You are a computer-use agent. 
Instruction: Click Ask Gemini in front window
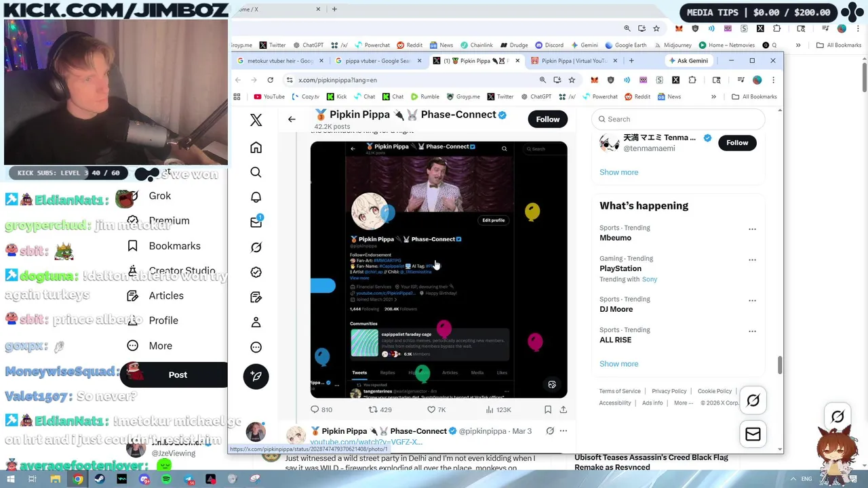[688, 61]
